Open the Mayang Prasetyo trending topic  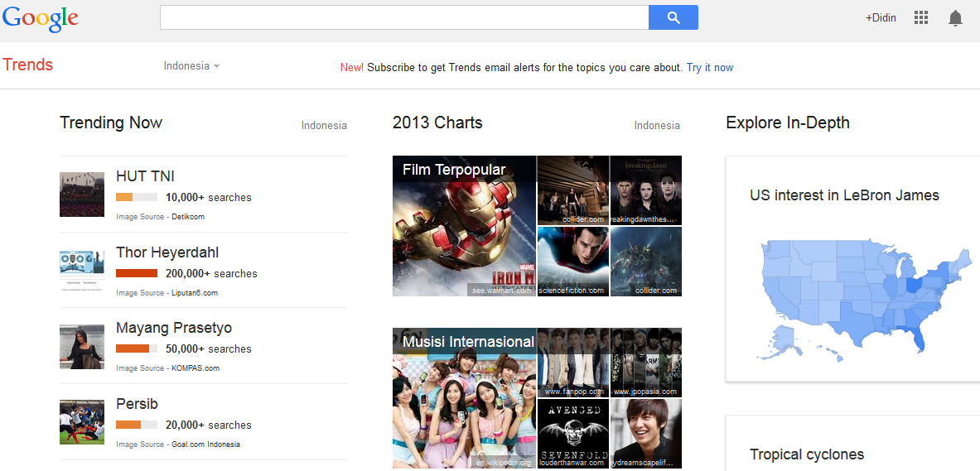point(174,329)
